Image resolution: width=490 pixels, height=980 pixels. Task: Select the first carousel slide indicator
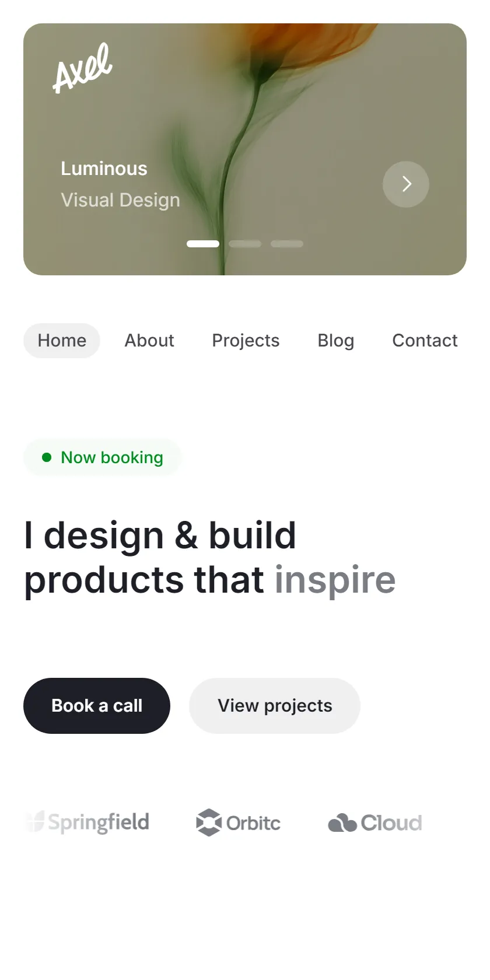coord(203,244)
